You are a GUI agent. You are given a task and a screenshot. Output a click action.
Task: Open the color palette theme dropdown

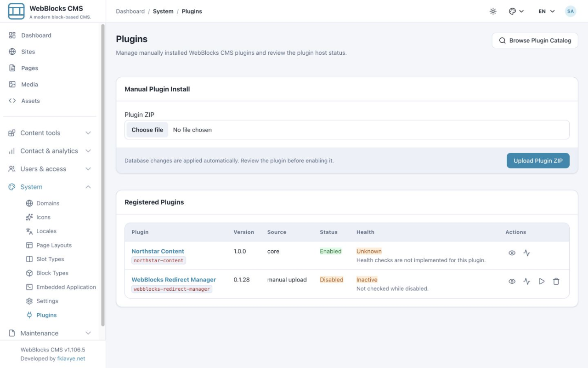click(x=516, y=11)
